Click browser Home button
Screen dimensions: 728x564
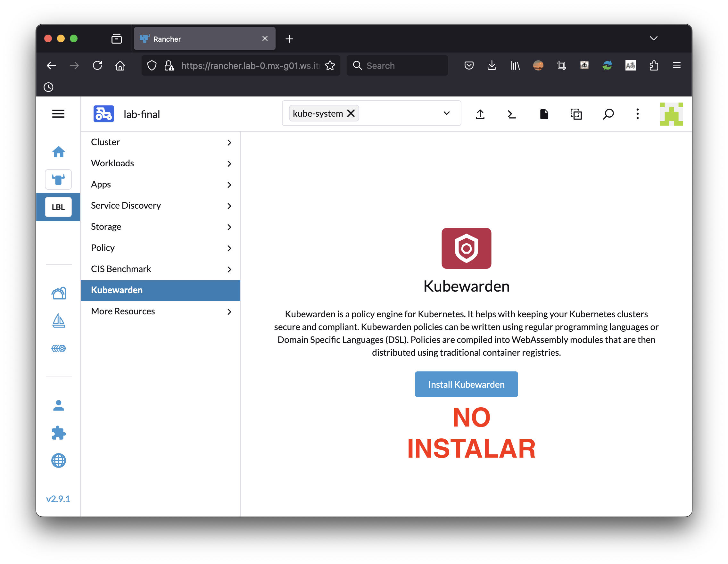click(x=120, y=65)
